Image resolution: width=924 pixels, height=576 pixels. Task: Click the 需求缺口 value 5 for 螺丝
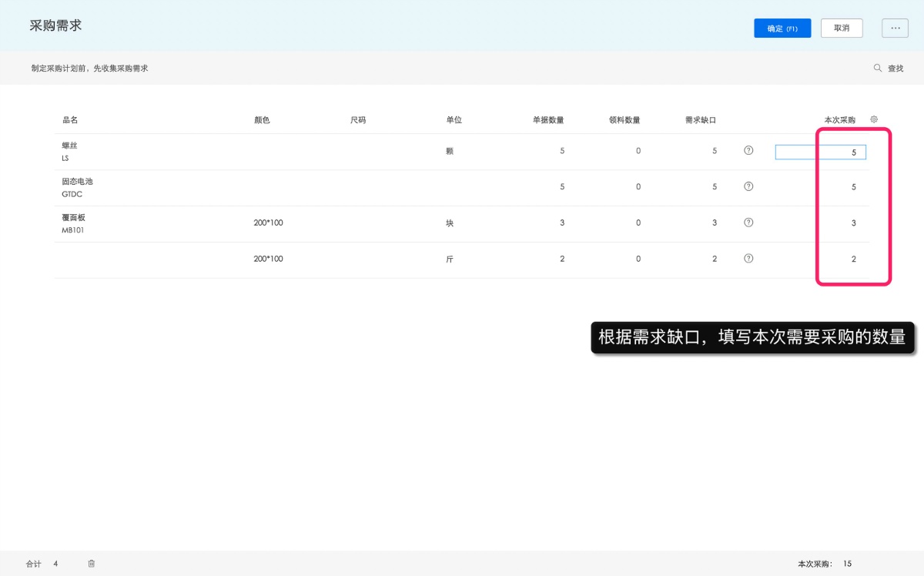715,151
